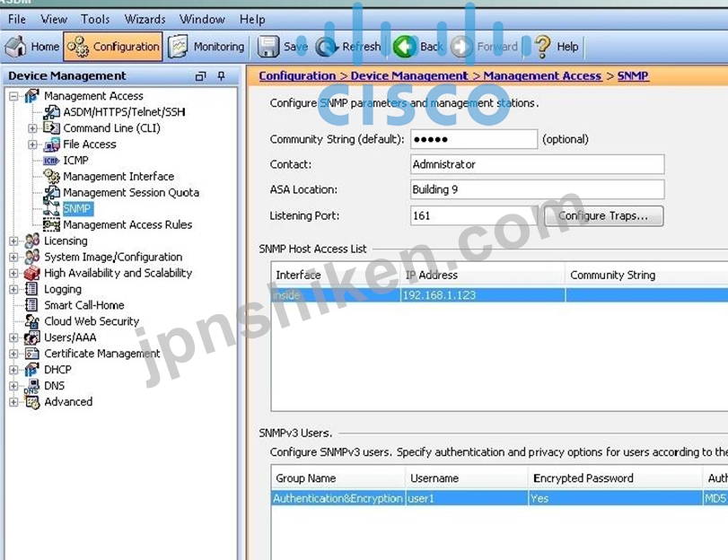728x560 pixels.
Task: Click the Certificate Management icon
Action: pyautogui.click(x=32, y=354)
